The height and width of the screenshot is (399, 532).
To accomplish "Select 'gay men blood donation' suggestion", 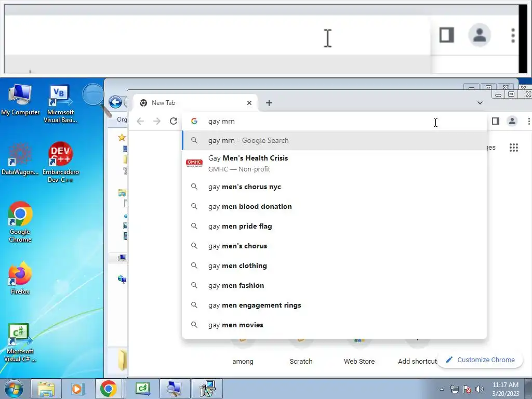I will pos(335,207).
